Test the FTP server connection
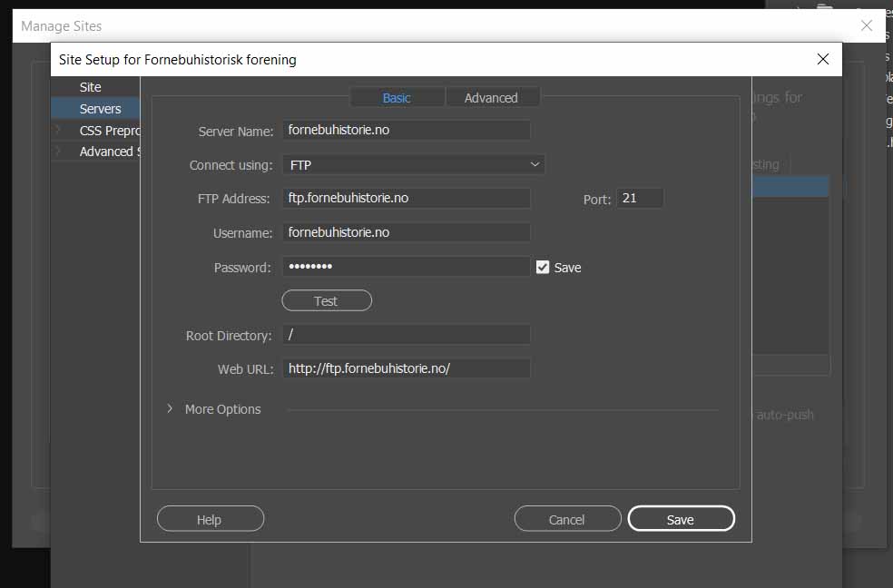Screen dimensions: 893x588 click(326, 300)
